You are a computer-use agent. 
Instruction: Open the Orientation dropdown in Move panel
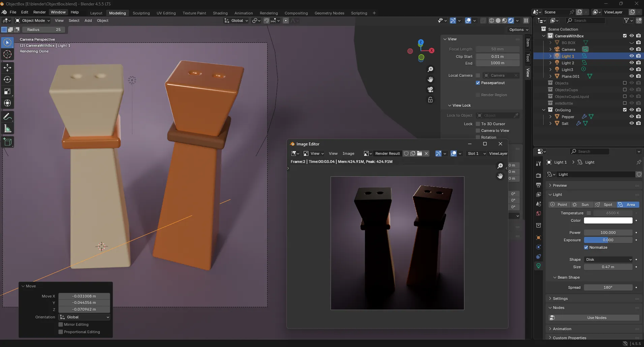click(x=84, y=317)
